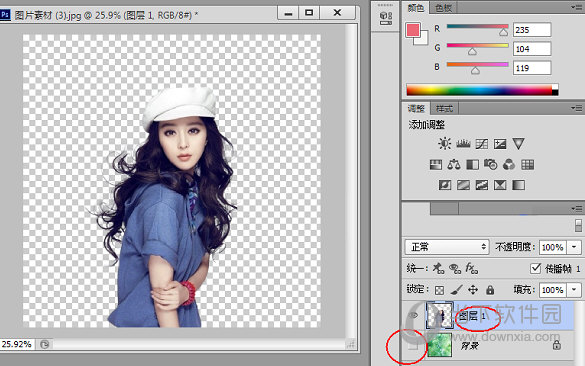The image size is (585, 366).
Task: Add an Invert adjustment
Action: 445,185
